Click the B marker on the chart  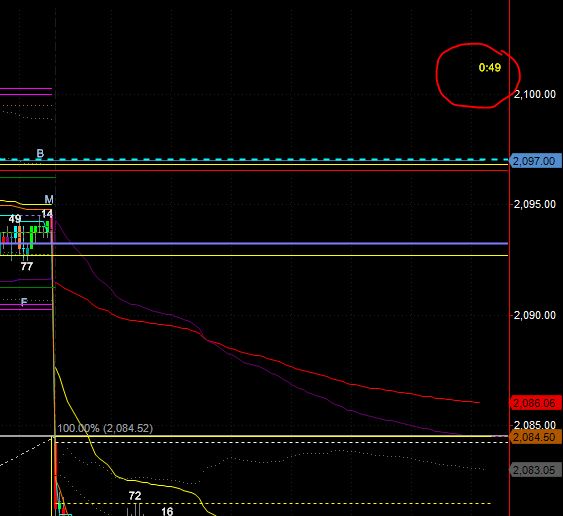[x=40, y=153]
